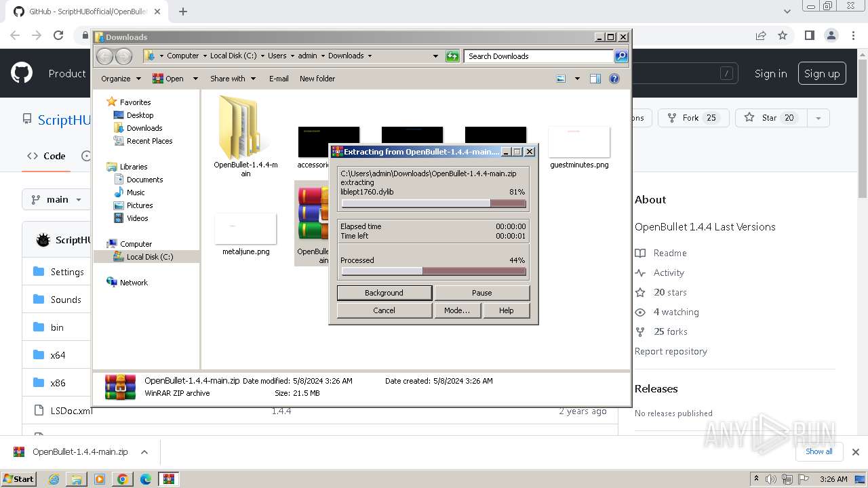Pause the extraction

pyautogui.click(x=481, y=293)
